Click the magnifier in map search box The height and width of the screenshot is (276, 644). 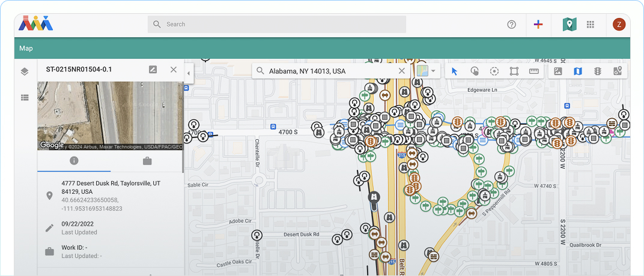(260, 71)
